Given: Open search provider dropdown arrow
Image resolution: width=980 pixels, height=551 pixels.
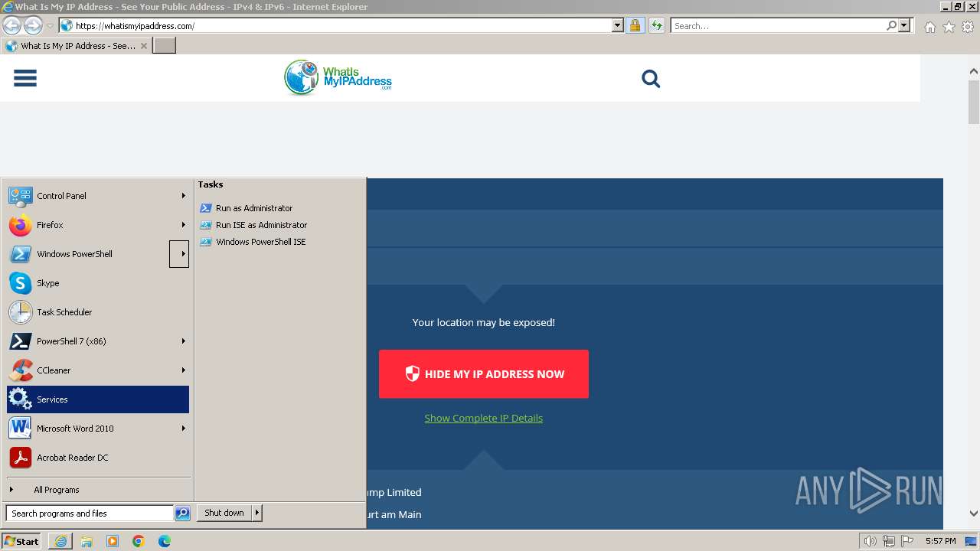Looking at the screenshot, I should (x=904, y=26).
